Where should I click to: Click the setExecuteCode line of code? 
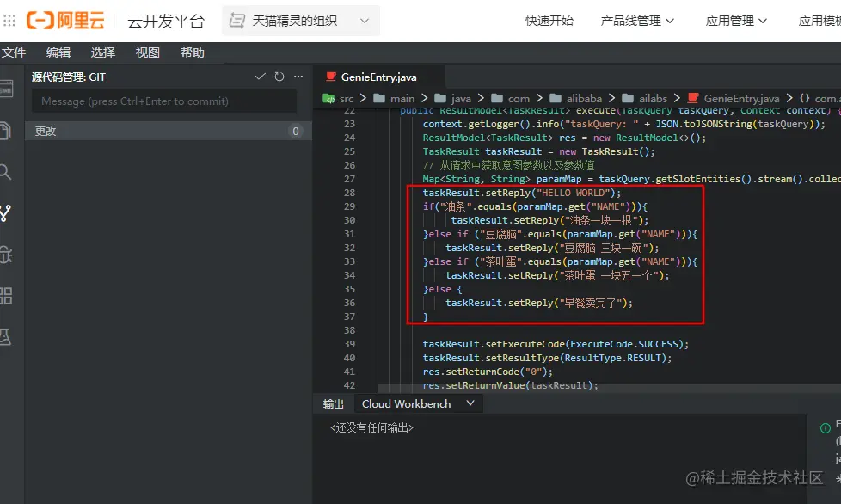point(556,344)
